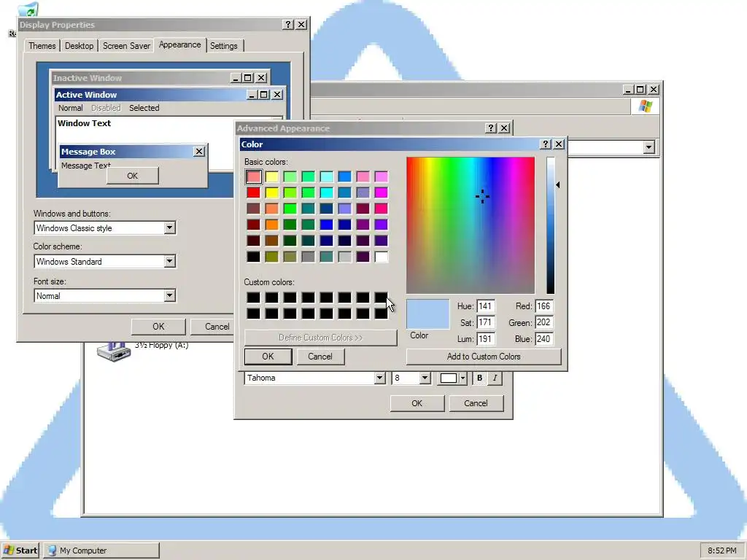Image resolution: width=747 pixels, height=560 pixels.
Task: Click the Sat input field
Action: pos(485,322)
